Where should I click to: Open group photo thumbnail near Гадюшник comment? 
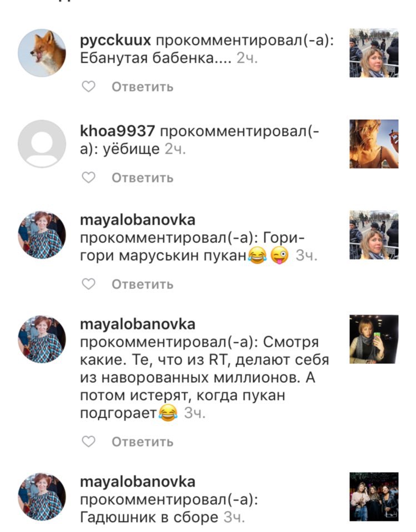[x=374, y=496]
